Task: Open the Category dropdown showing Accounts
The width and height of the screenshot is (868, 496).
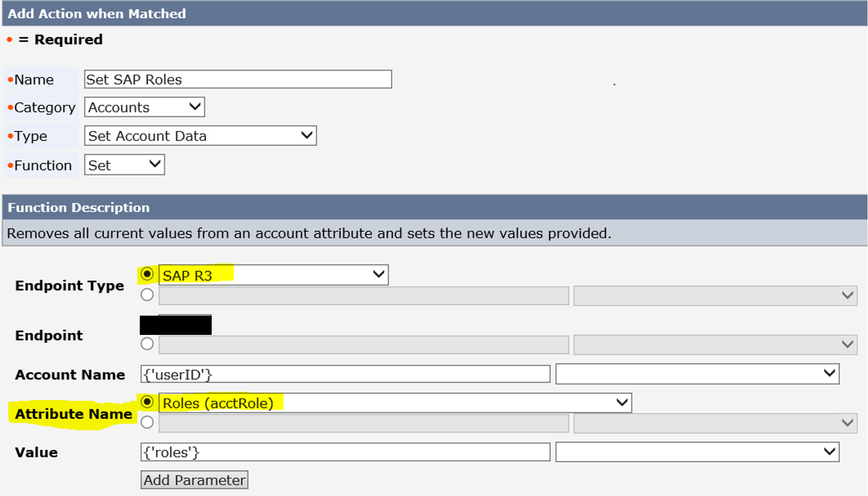Action: (144, 107)
